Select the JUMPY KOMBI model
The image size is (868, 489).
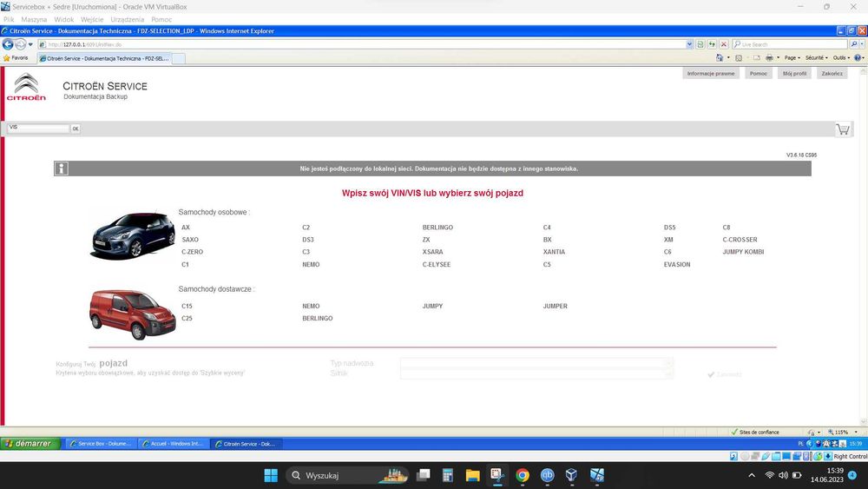point(743,252)
